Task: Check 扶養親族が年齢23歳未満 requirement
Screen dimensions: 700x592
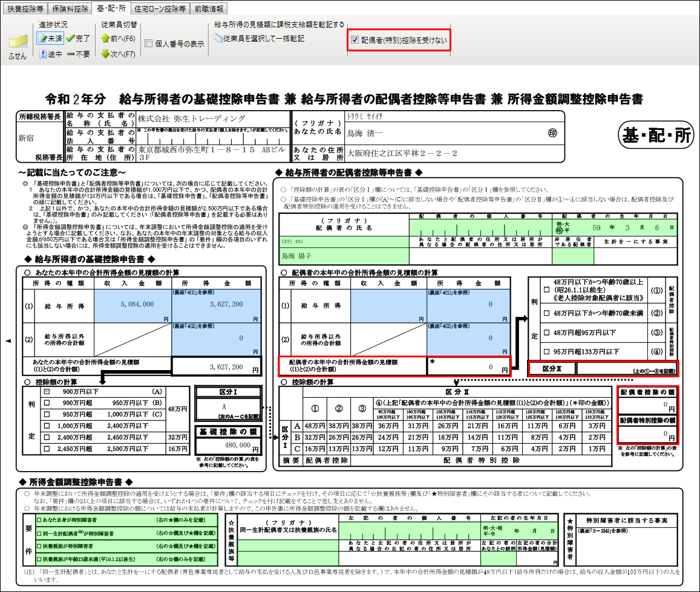Action: pos(39,559)
